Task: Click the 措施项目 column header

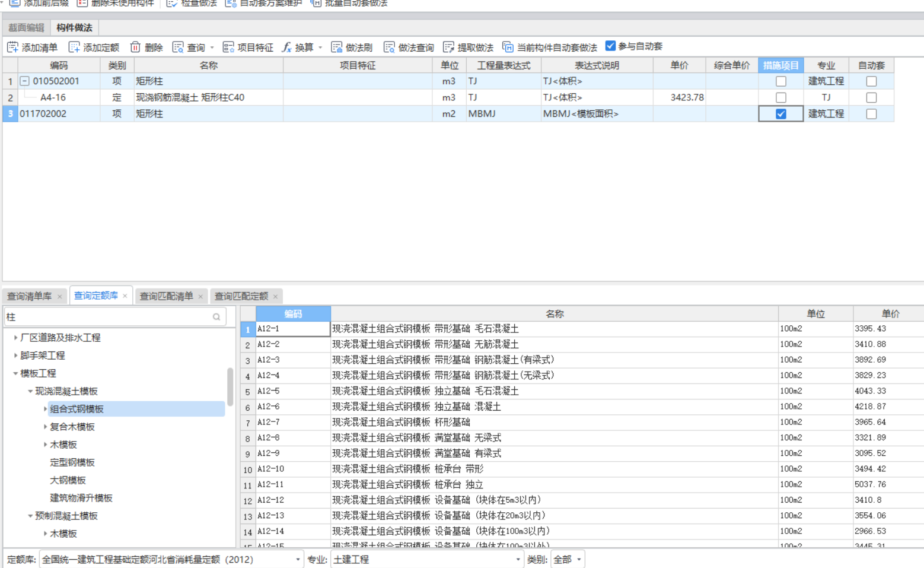Action: click(x=781, y=65)
